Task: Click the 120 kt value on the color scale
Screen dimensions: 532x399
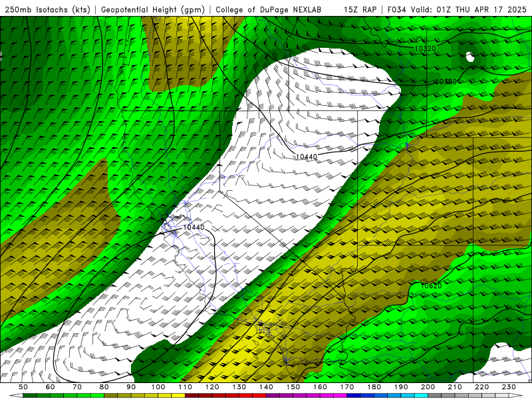Action: pyautogui.click(x=212, y=387)
